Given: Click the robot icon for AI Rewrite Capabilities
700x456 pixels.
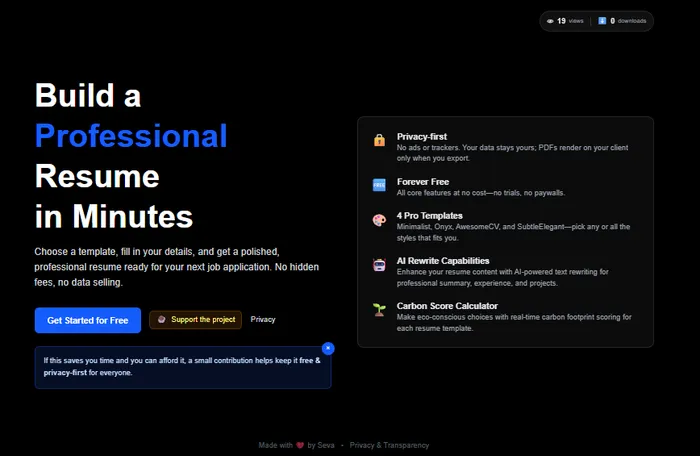Looking at the screenshot, I should pyautogui.click(x=379, y=265).
